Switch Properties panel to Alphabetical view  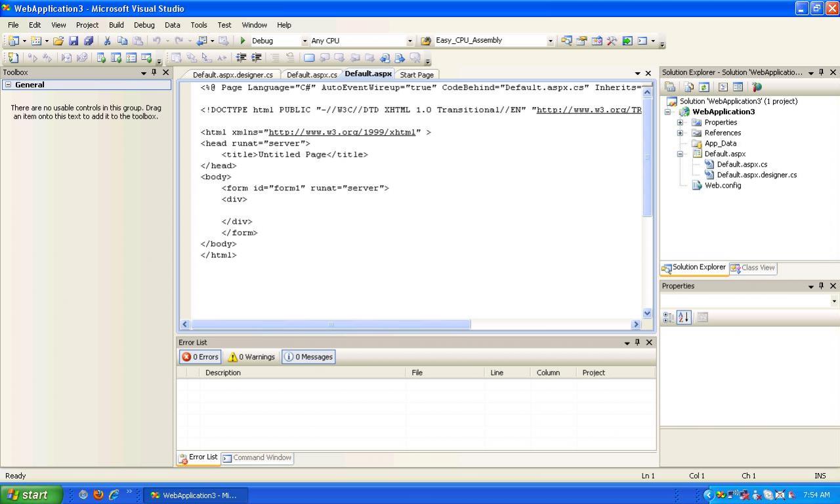click(684, 318)
